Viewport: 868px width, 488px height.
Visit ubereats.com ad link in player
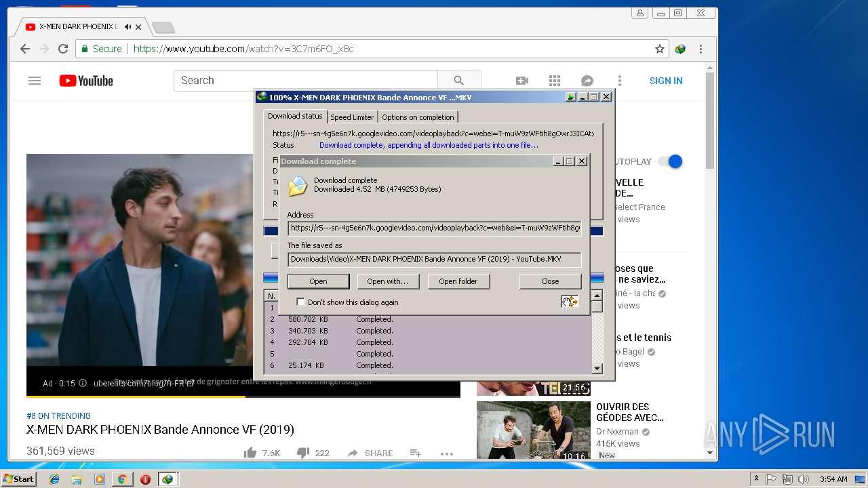pyautogui.click(x=144, y=383)
